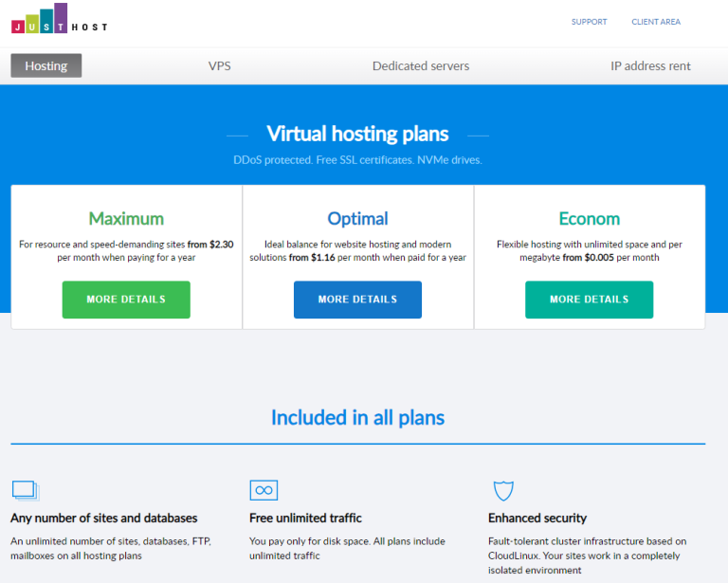Click the Free unlimited traffic title
The height and width of the screenshot is (583, 728).
[305, 518]
